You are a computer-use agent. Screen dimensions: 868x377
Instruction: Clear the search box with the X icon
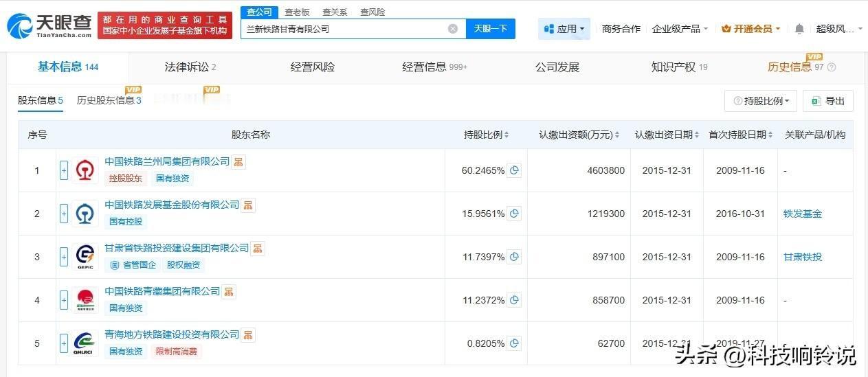tap(453, 29)
